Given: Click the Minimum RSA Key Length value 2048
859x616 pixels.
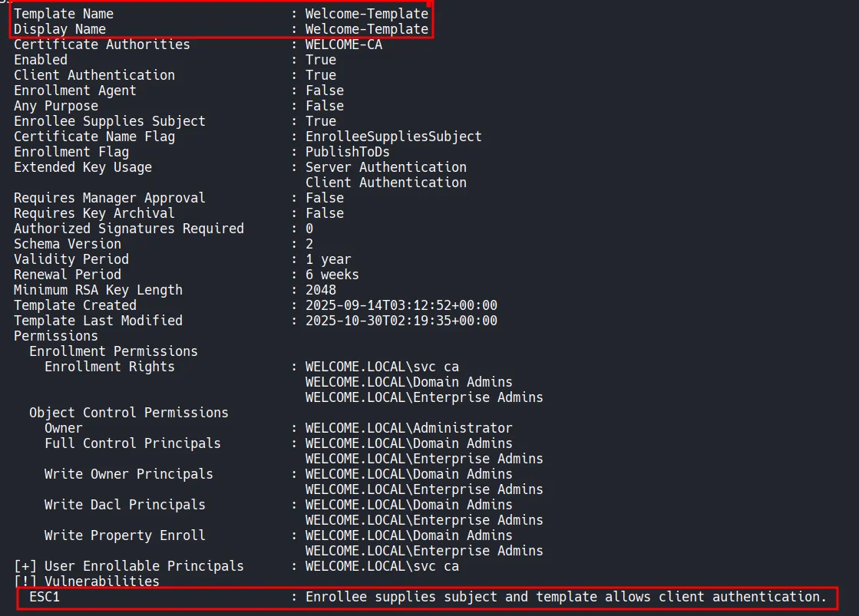Looking at the screenshot, I should 321,290.
